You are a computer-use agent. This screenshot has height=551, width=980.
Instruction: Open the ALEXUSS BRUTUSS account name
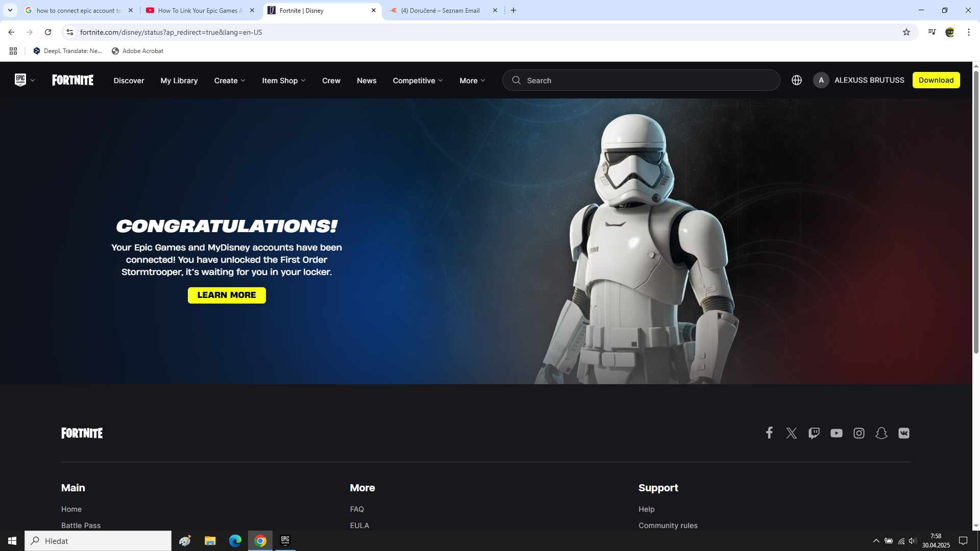[869, 80]
